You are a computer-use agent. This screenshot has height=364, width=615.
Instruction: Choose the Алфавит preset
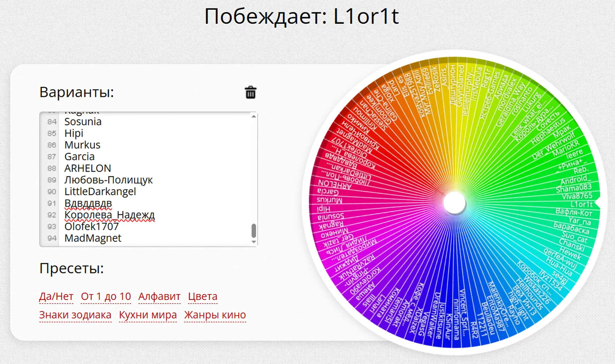pos(159,296)
